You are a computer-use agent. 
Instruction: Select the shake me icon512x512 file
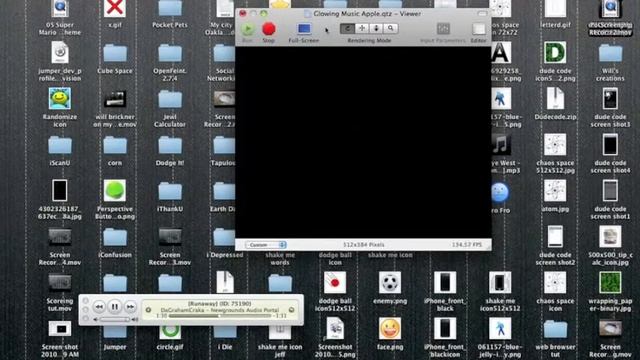(x=500, y=282)
